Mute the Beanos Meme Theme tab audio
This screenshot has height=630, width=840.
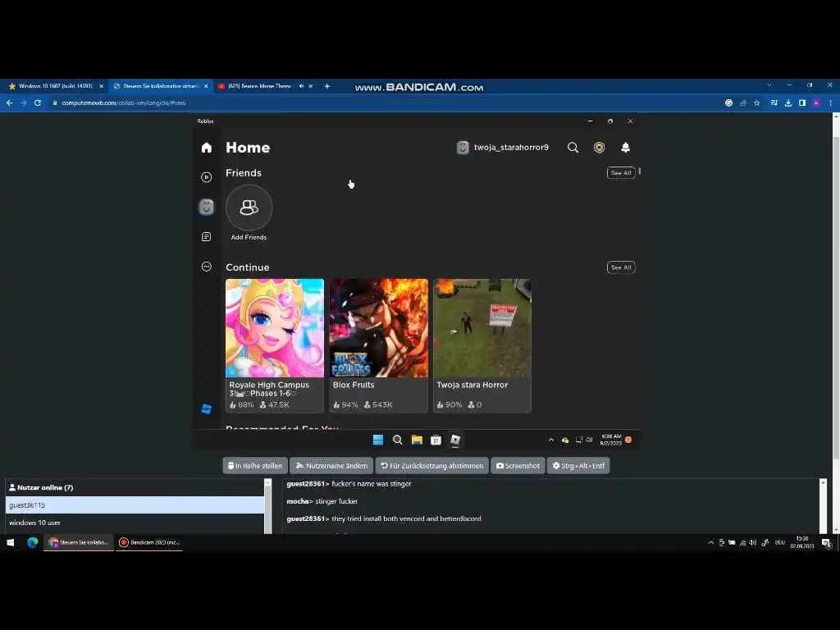301,85
